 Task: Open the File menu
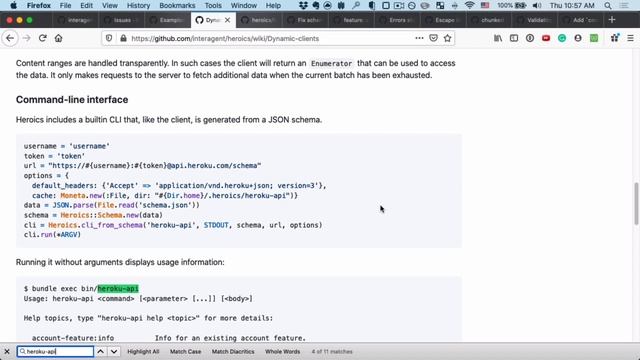coord(65,5)
